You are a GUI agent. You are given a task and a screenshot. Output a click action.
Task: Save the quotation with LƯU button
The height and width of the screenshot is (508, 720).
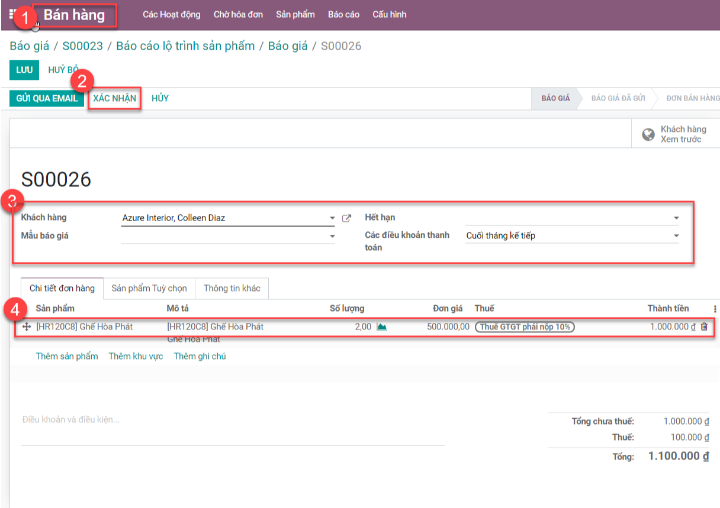pyautogui.click(x=24, y=69)
